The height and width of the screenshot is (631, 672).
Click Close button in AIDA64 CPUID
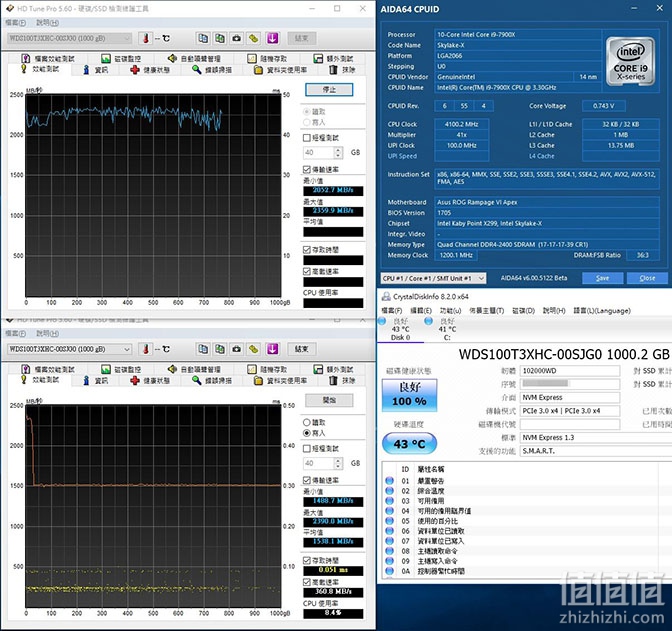click(647, 278)
